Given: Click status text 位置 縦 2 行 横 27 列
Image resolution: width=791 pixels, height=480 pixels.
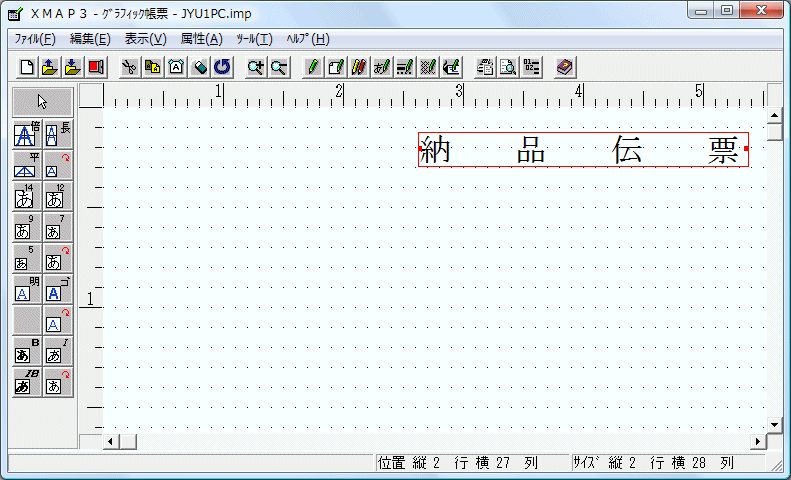Looking at the screenshot, I should click(x=458, y=462).
